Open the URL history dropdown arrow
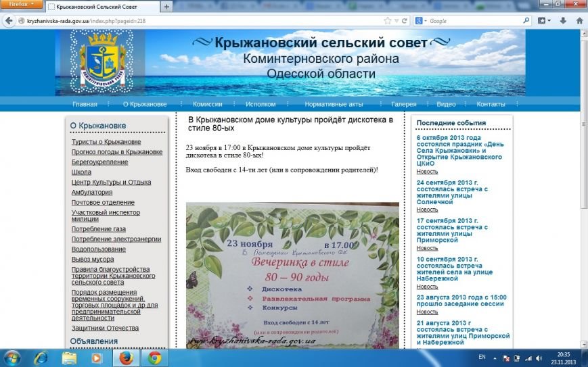This screenshot has width=588, height=367. pyautogui.click(x=397, y=21)
